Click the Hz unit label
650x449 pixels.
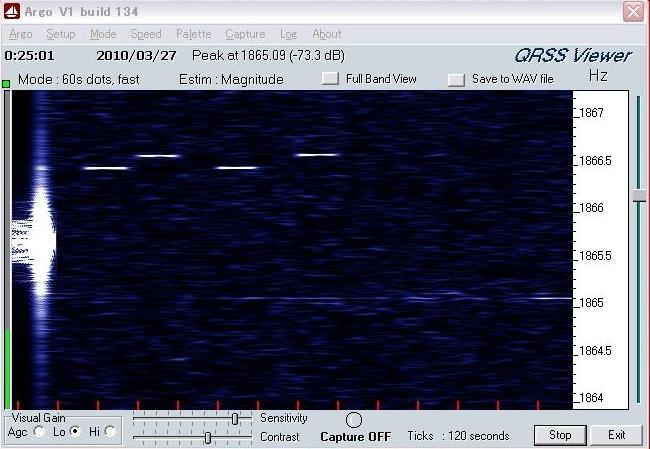(598, 76)
